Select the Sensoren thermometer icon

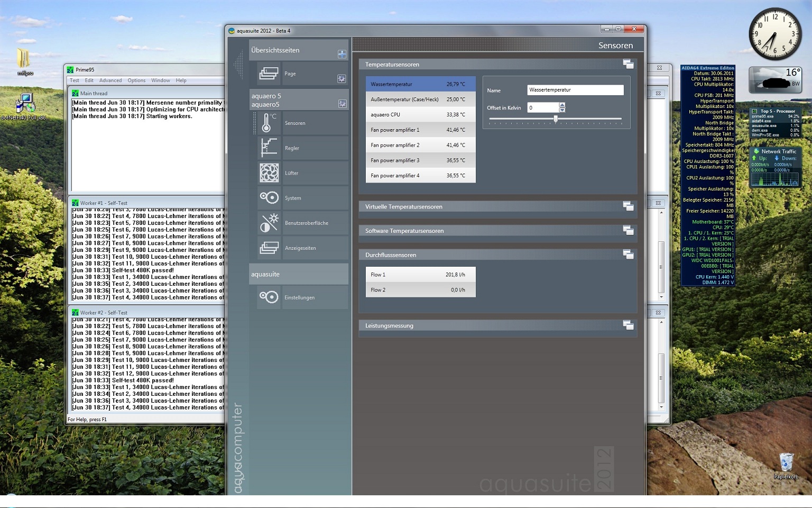pyautogui.click(x=269, y=123)
